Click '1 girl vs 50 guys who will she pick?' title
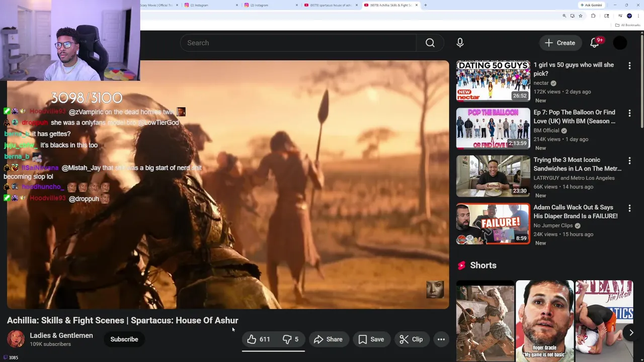The width and height of the screenshot is (644, 362). click(x=574, y=69)
